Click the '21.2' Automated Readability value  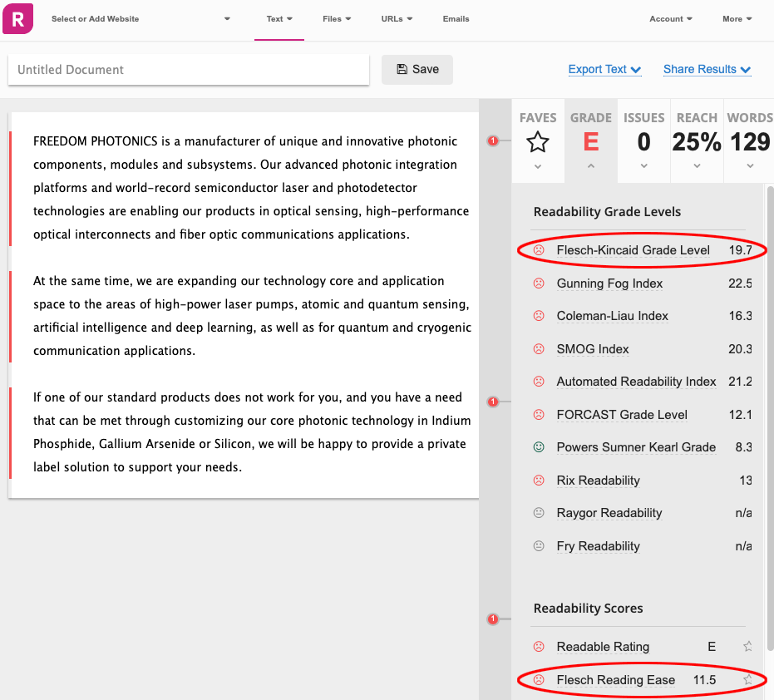741,382
